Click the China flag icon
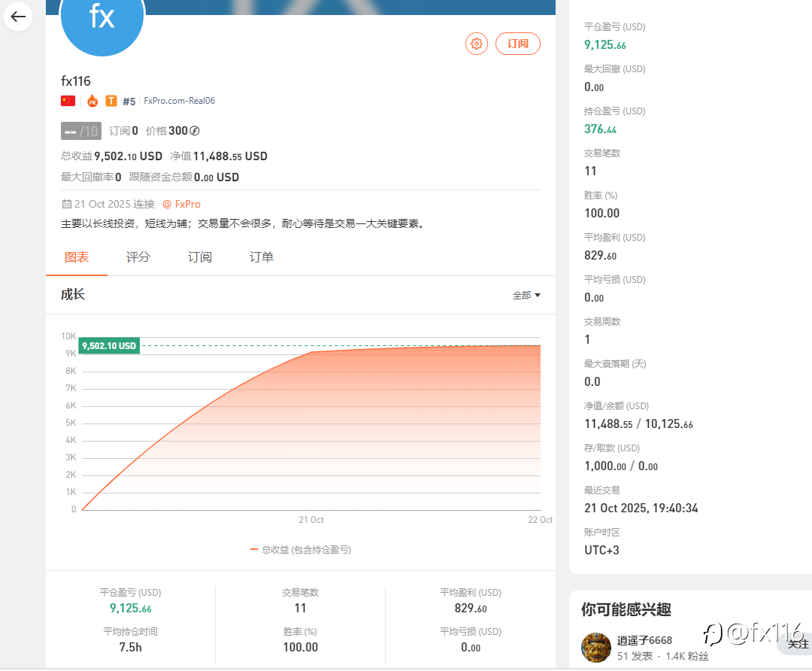The image size is (812, 671). click(68, 101)
